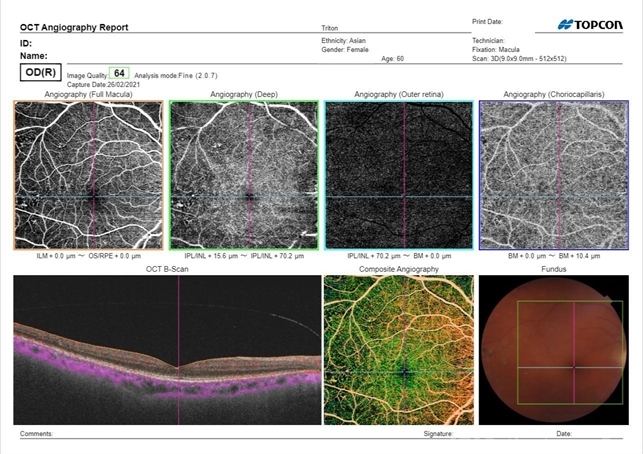This screenshot has height=454, width=643.
Task: Open the Angiography (Deep) image
Action: 244,174
